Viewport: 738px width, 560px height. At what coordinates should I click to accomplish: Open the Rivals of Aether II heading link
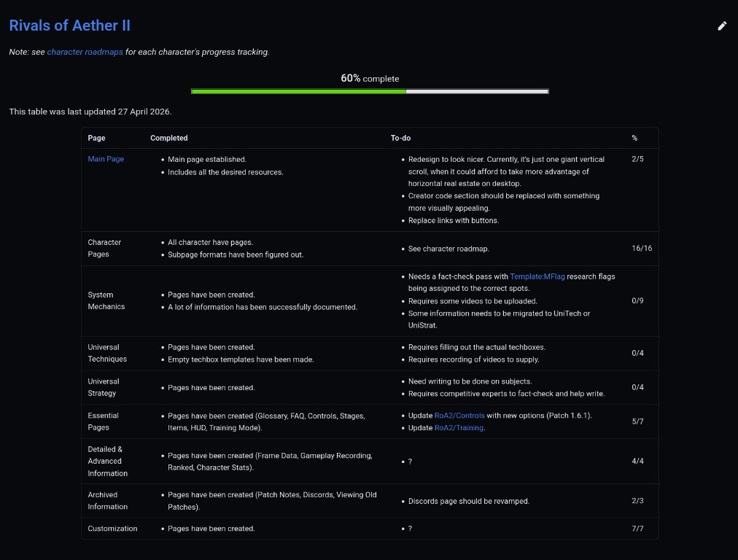click(70, 26)
